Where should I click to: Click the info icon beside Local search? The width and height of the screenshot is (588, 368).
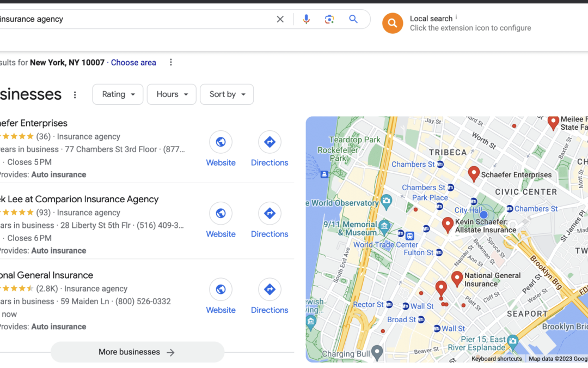(x=456, y=17)
